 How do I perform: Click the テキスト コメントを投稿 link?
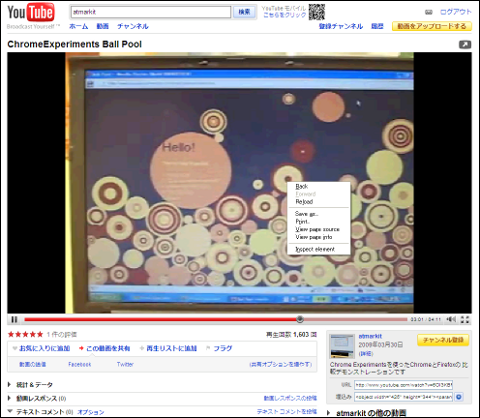pos(287,412)
